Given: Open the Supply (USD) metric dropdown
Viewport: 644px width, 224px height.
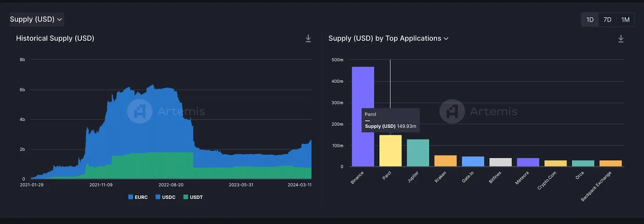Looking at the screenshot, I should pos(36,19).
